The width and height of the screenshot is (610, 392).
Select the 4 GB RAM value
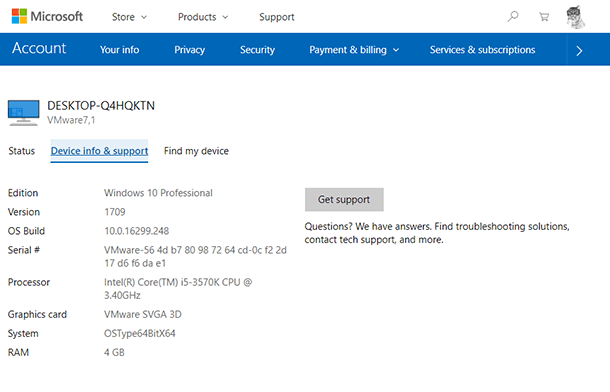coord(114,352)
